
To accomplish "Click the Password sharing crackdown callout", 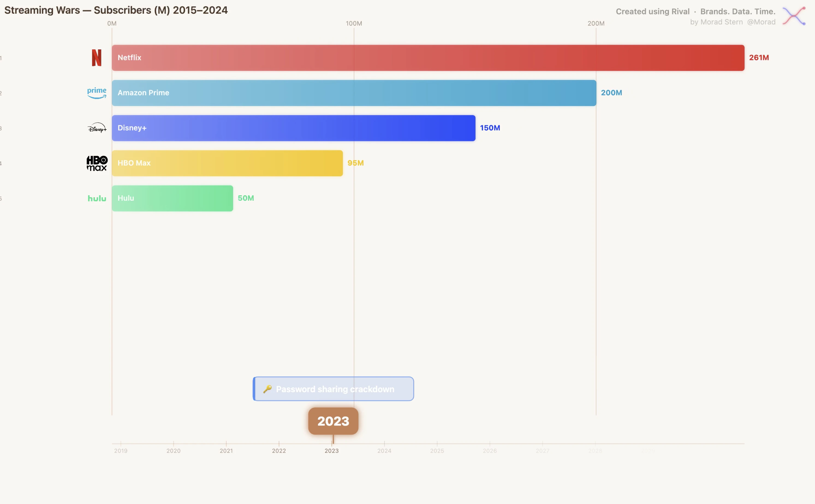I will click(x=333, y=389).
